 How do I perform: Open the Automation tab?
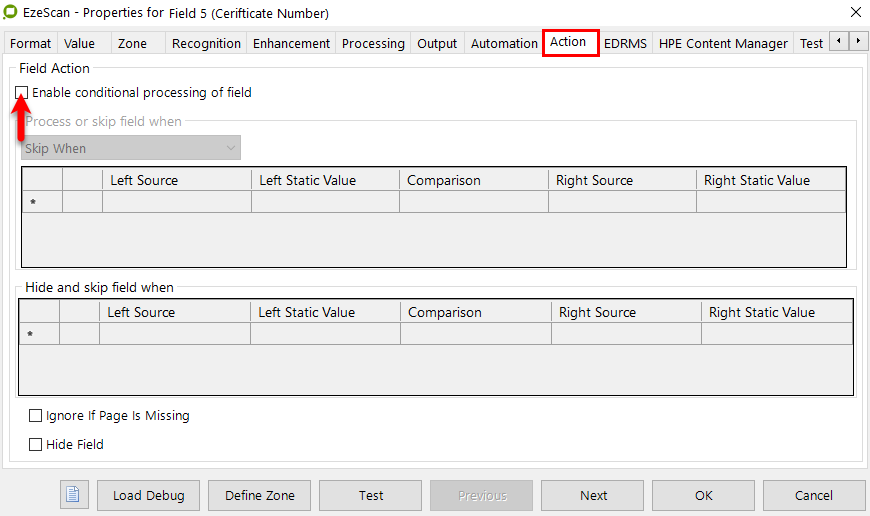tap(504, 43)
